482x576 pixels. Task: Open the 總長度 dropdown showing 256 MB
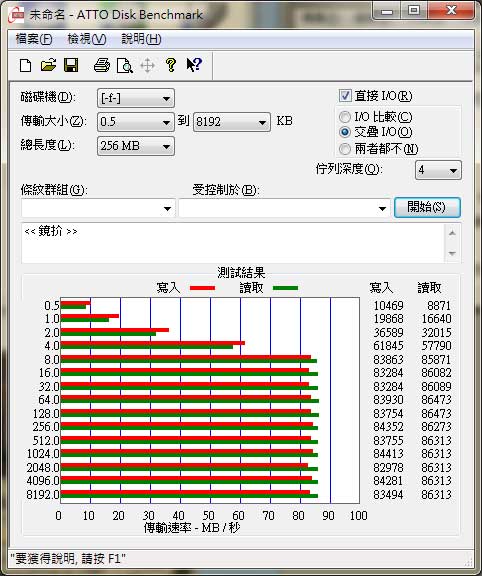(x=136, y=146)
